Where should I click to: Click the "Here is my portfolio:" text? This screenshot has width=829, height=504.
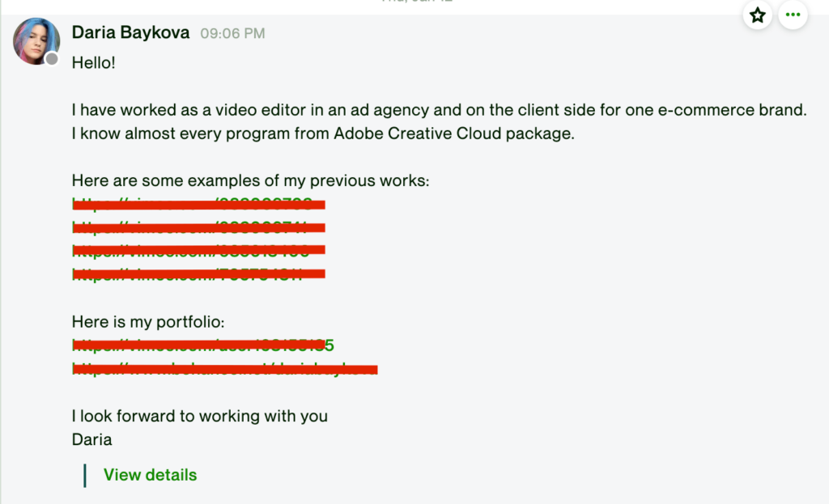click(x=142, y=322)
